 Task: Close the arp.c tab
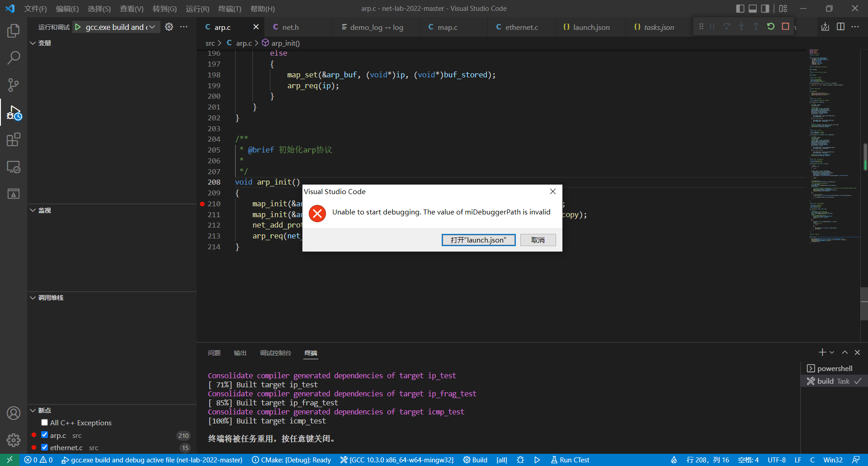[256, 27]
